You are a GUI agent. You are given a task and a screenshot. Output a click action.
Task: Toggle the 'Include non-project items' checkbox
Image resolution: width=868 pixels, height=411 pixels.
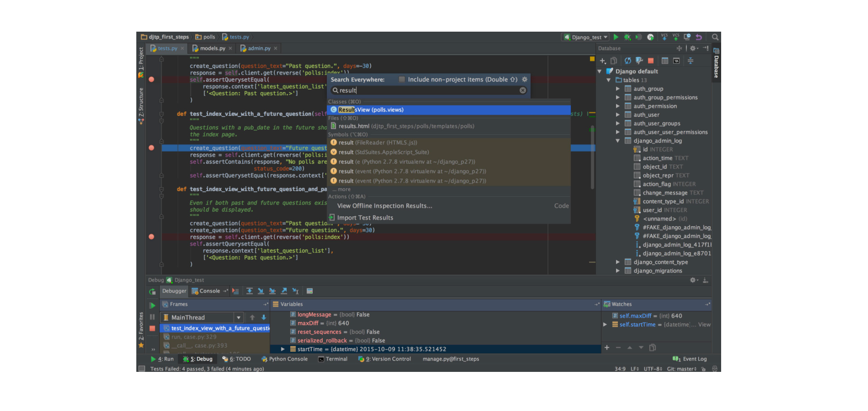coord(401,80)
